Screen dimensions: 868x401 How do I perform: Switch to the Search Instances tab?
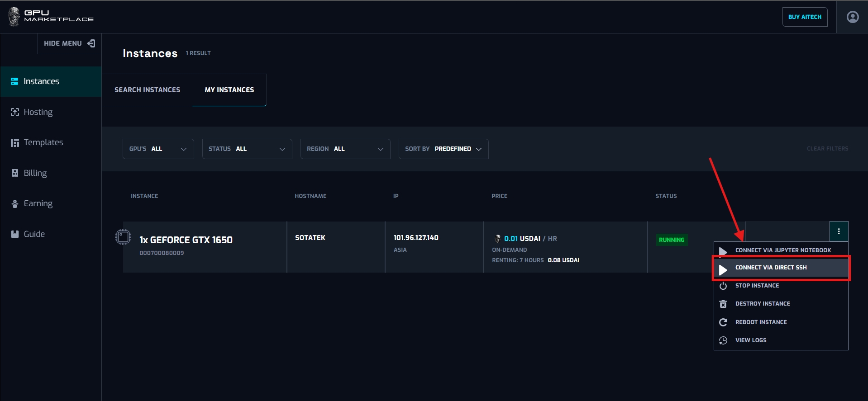coord(147,90)
